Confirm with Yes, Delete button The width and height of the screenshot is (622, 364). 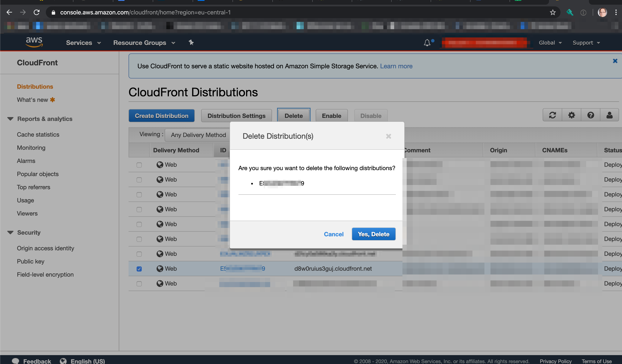(373, 234)
